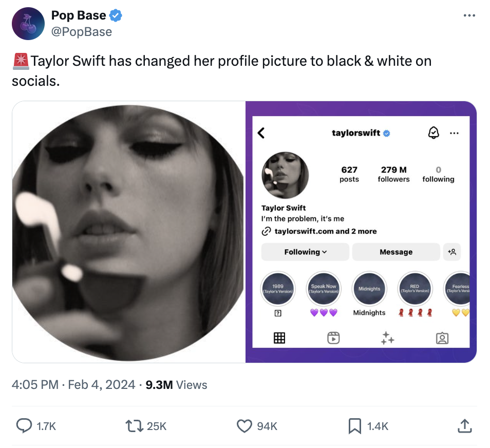Toggle the Instagram notification bell
Viewport: 490px width, 448px height.
434,133
